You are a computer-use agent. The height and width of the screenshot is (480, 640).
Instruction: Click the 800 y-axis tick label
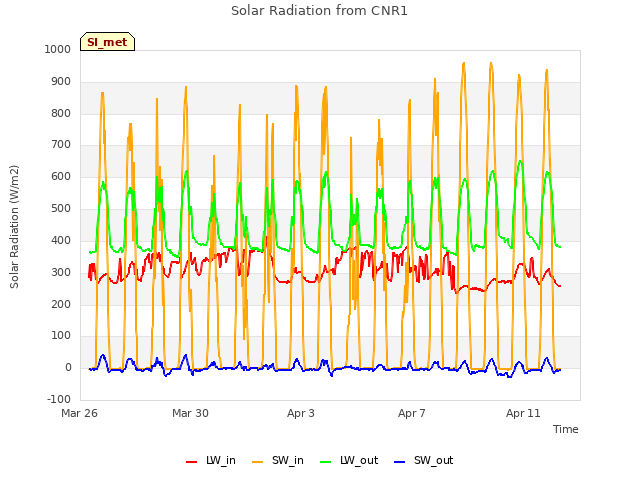coord(61,113)
